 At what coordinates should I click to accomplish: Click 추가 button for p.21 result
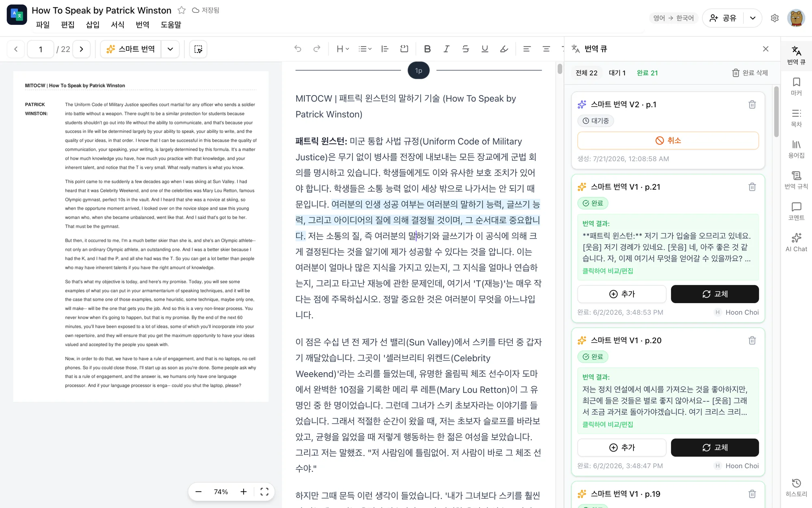[622, 294]
